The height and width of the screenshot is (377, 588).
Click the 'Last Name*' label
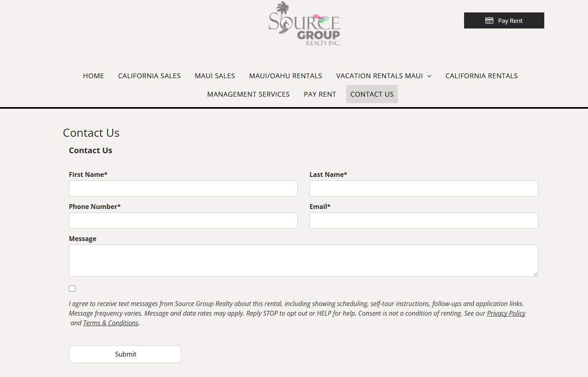tap(328, 174)
